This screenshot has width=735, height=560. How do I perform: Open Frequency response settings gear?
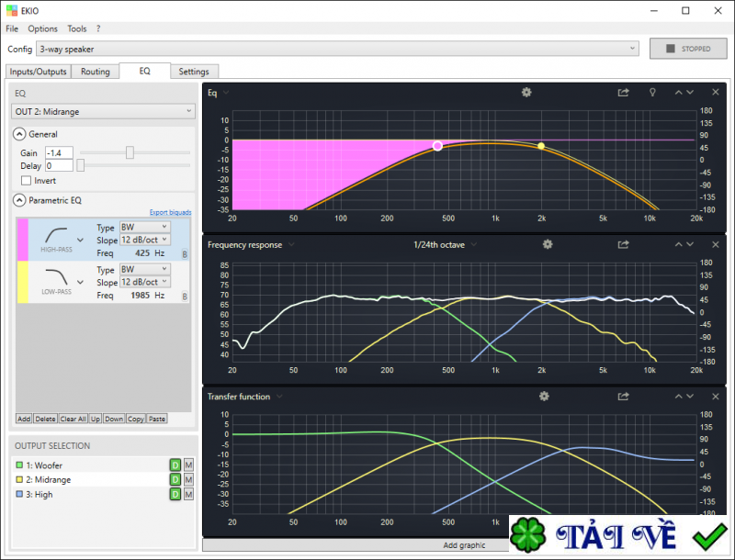(548, 245)
